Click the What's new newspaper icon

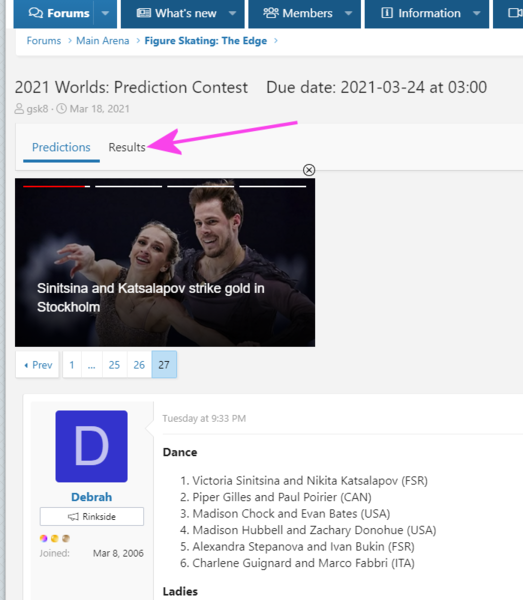point(143,13)
